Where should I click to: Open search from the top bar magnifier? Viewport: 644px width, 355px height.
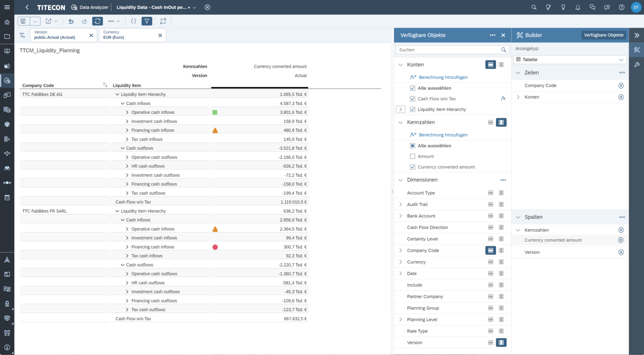point(533,7)
